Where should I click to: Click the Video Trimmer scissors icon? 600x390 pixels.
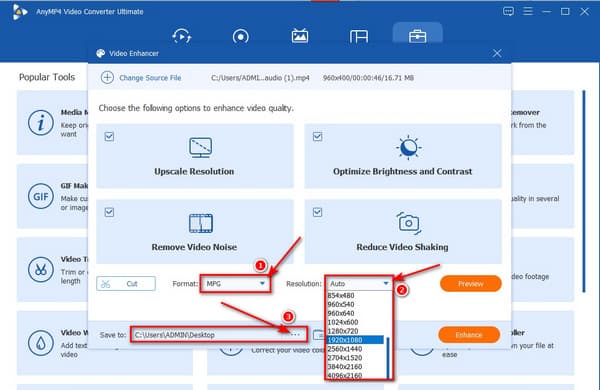pos(41,269)
